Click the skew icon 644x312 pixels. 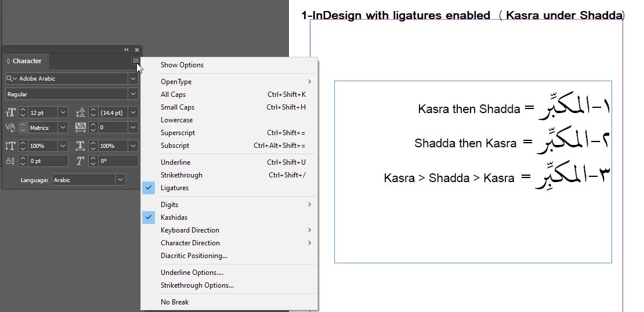tap(81, 161)
